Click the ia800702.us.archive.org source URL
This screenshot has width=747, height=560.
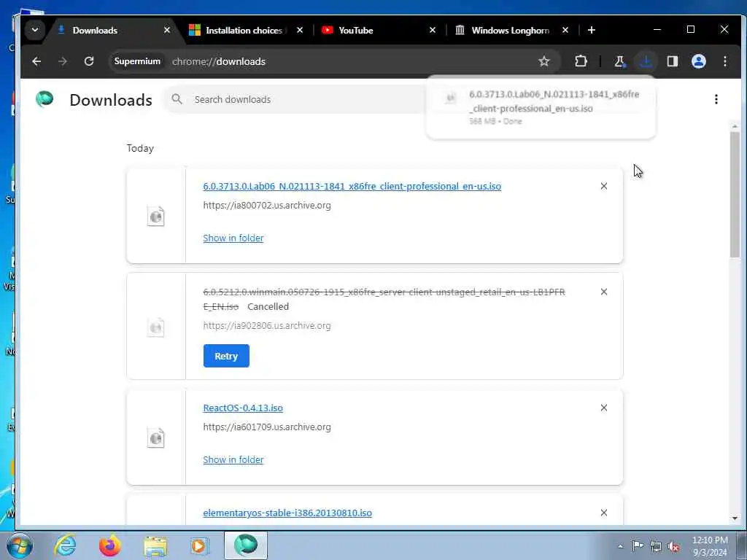267,205
